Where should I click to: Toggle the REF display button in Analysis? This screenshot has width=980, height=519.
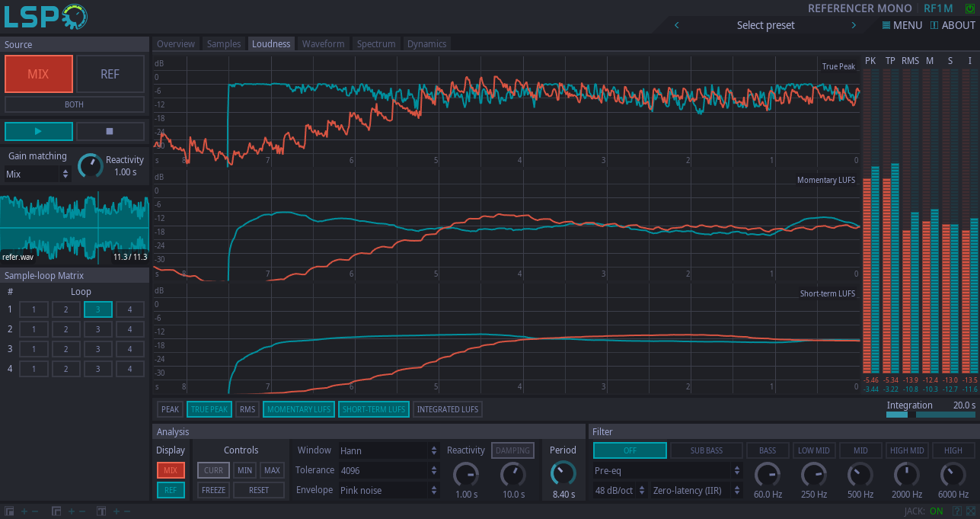click(171, 490)
